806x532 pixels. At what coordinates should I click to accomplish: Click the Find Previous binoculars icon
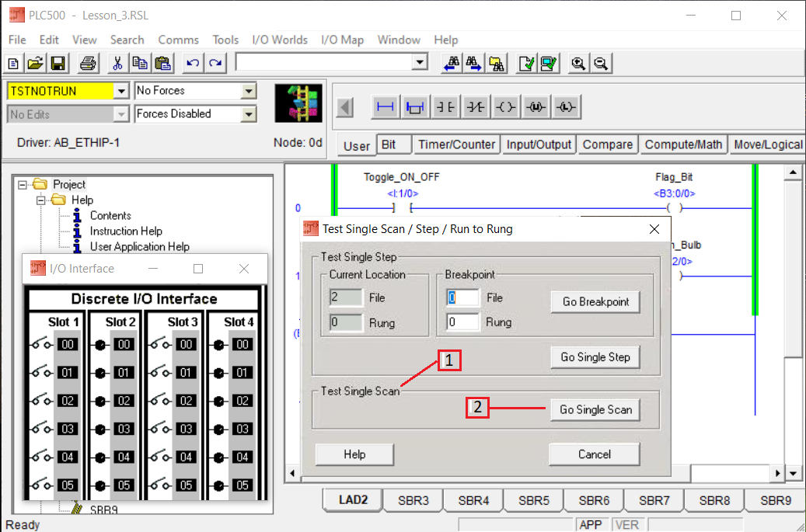452,63
